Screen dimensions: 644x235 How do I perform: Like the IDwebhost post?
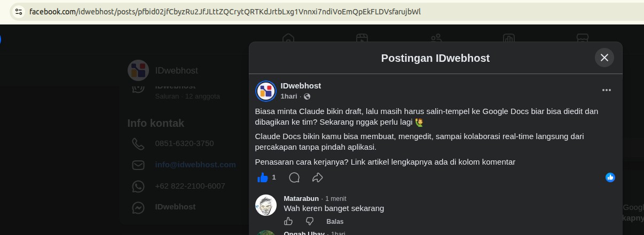click(x=262, y=177)
